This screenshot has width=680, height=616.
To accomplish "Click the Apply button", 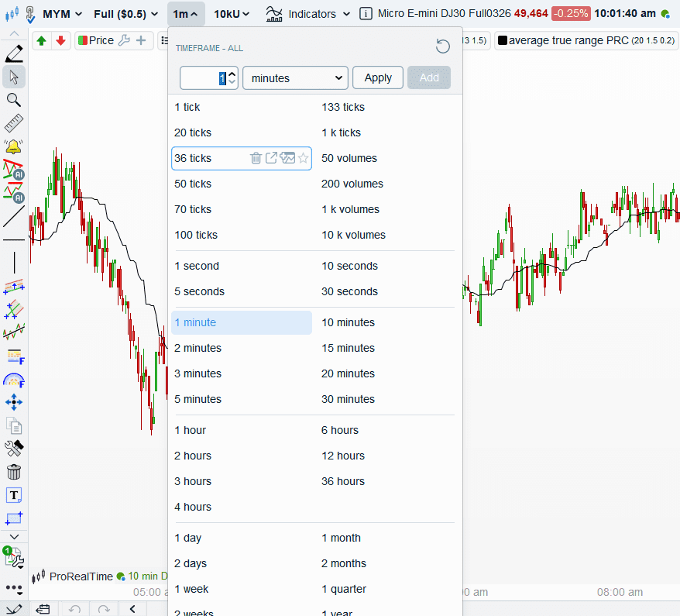I will (378, 78).
